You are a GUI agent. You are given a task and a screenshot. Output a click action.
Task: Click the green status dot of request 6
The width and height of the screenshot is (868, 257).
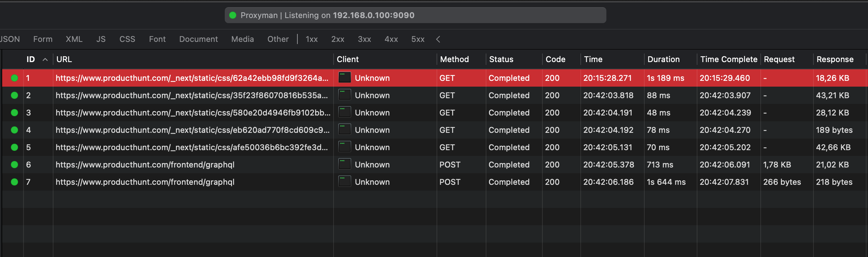(x=14, y=165)
